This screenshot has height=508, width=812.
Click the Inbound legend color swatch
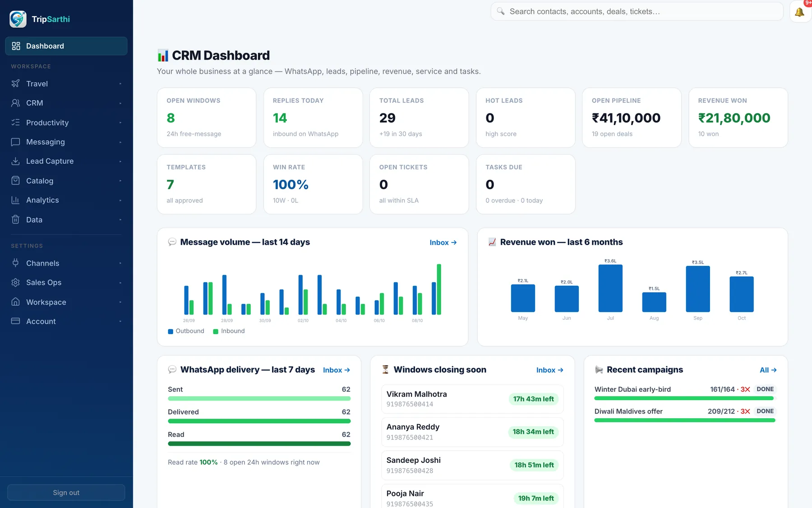click(216, 331)
